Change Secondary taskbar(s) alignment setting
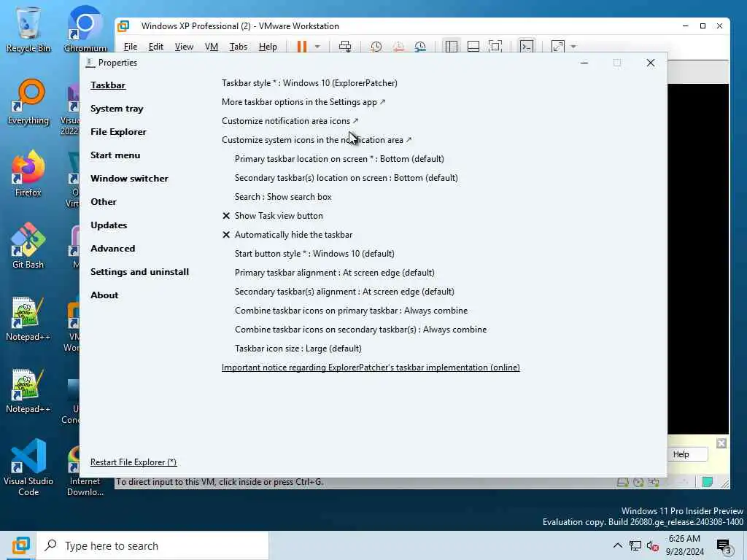This screenshot has height=560, width=747. [x=344, y=292]
